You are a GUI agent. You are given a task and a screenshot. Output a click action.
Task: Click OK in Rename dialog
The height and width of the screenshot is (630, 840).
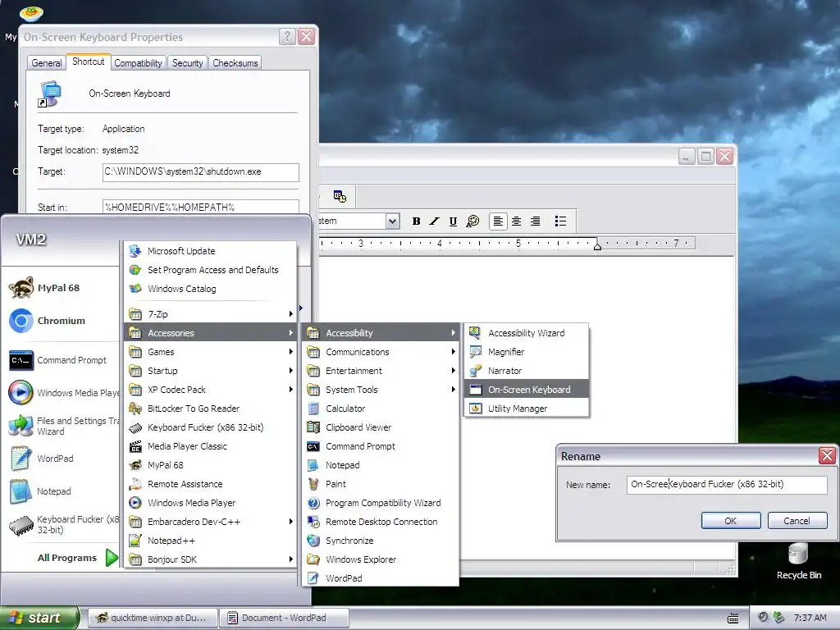(x=731, y=521)
